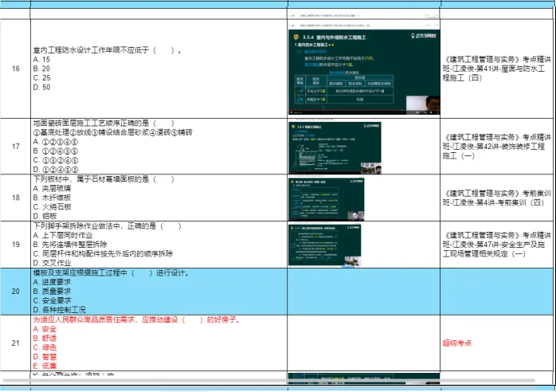Screen dimensions: 556x392
Task: Select the 地面瓷砖面层施工 question cell
Action: point(159,147)
